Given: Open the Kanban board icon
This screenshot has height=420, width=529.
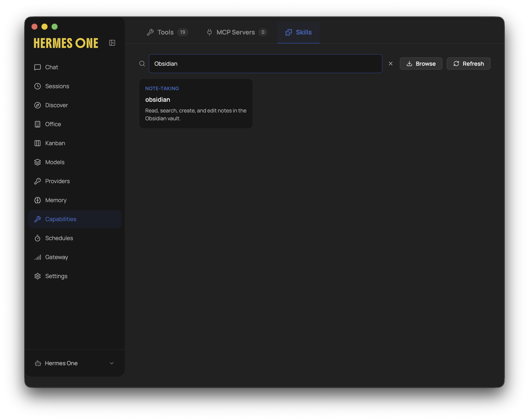Looking at the screenshot, I should coord(38,143).
